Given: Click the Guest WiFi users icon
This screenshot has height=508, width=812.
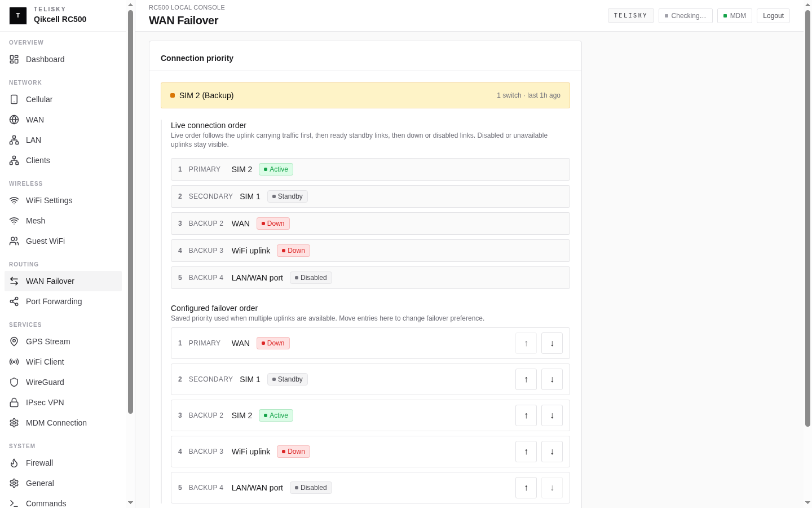Looking at the screenshot, I should tap(14, 241).
